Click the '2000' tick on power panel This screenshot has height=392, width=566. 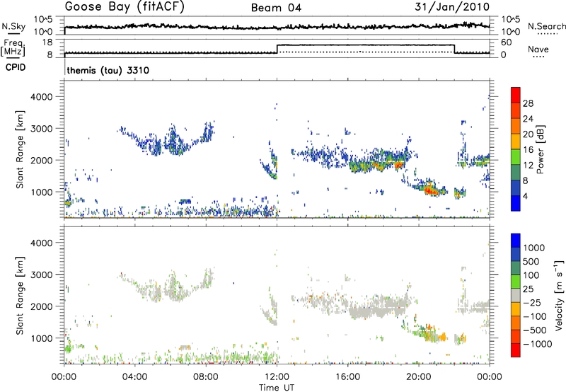pyautogui.click(x=42, y=160)
